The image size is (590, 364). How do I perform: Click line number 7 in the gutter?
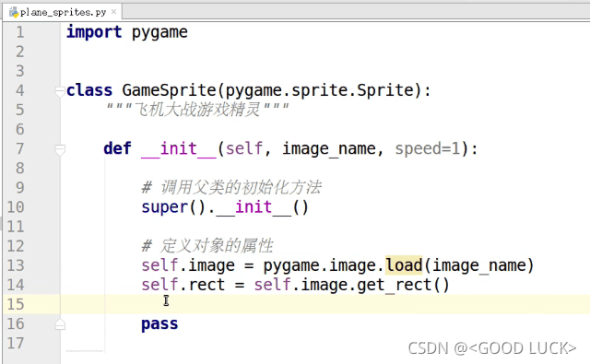pyautogui.click(x=20, y=149)
